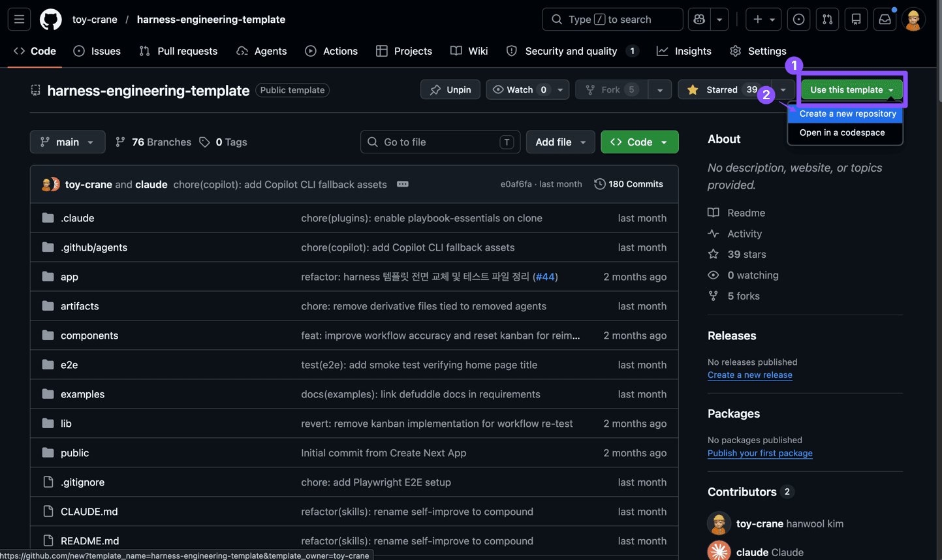The height and width of the screenshot is (560, 942).
Task: Click the Go to file field
Action: click(440, 142)
